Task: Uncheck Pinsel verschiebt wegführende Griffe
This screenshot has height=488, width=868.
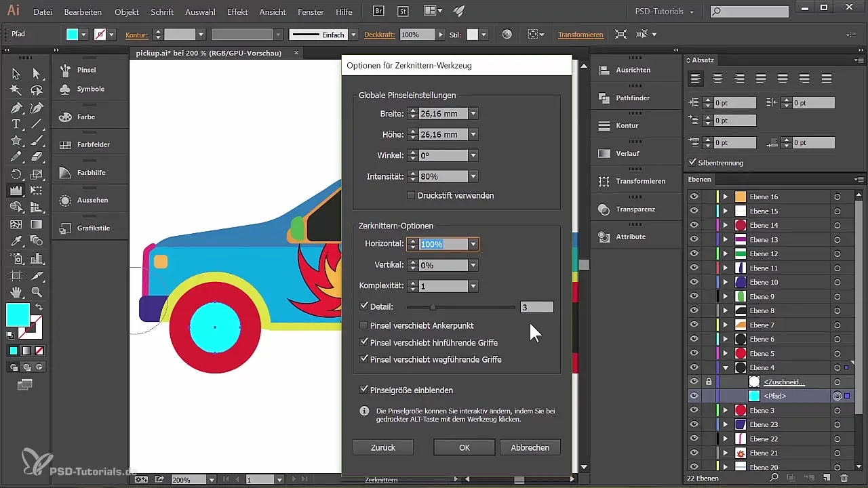Action: [364, 359]
